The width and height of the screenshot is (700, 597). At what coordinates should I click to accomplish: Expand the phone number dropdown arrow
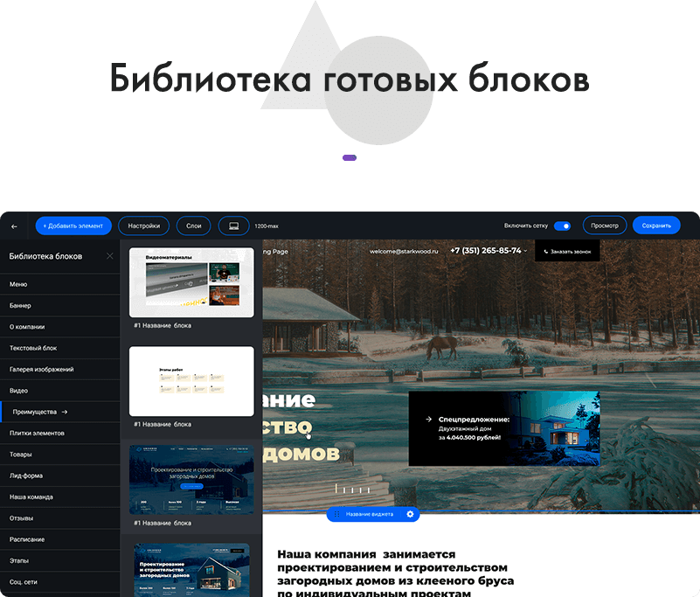pos(526,251)
